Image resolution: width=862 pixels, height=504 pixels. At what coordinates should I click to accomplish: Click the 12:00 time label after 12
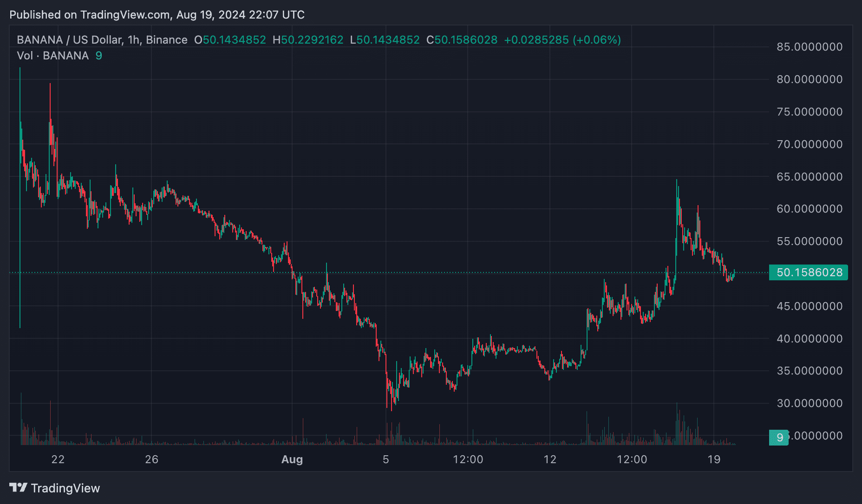(x=632, y=459)
